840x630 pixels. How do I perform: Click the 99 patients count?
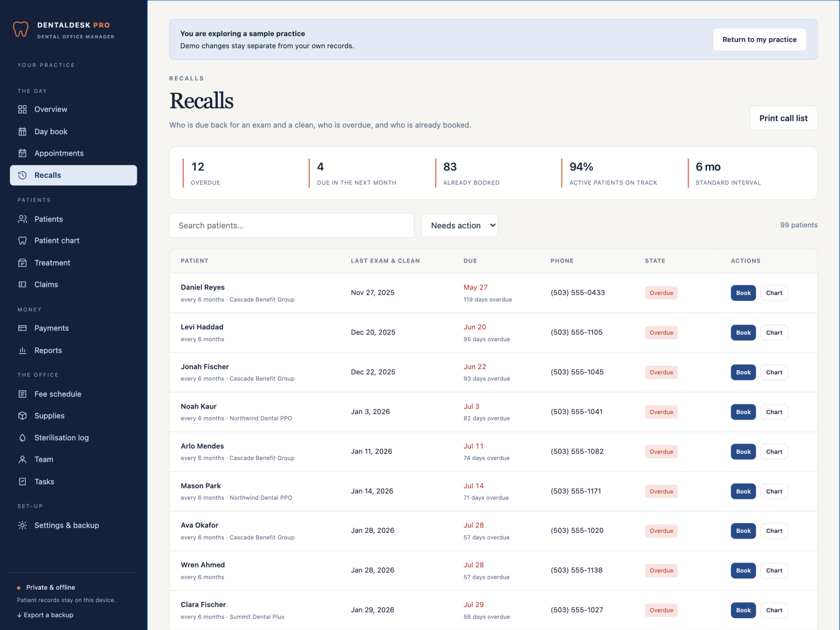pos(798,225)
